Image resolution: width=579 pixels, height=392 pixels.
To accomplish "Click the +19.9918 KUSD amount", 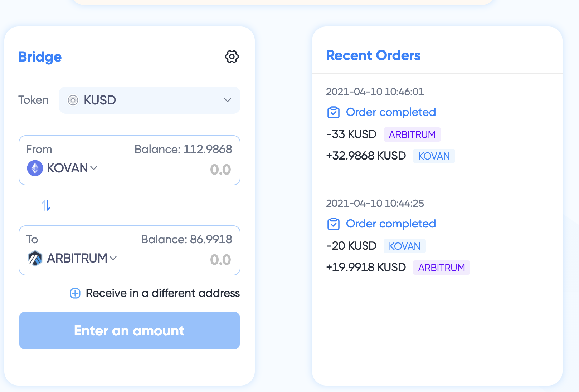I will [366, 268].
